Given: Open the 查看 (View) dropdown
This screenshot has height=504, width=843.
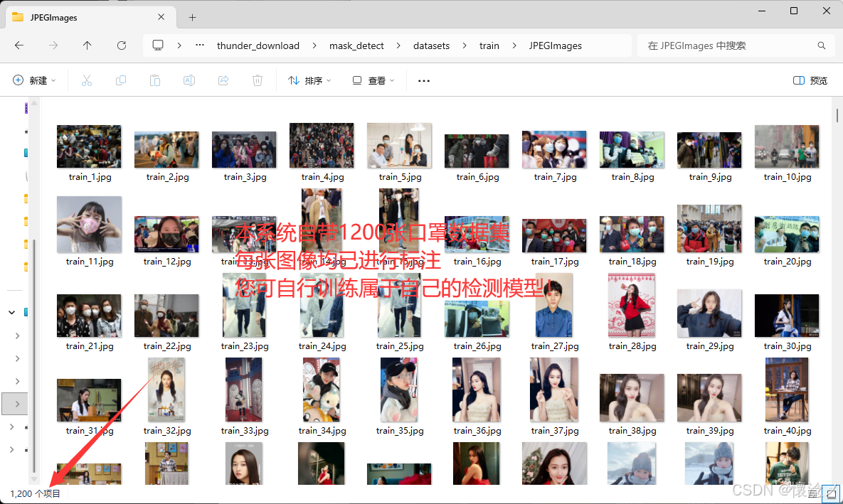Looking at the screenshot, I should [373, 80].
